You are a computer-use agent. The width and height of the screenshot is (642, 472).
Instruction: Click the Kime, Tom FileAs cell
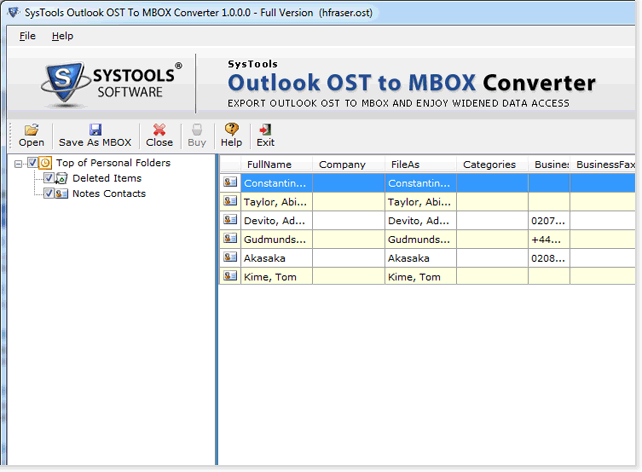point(420,277)
